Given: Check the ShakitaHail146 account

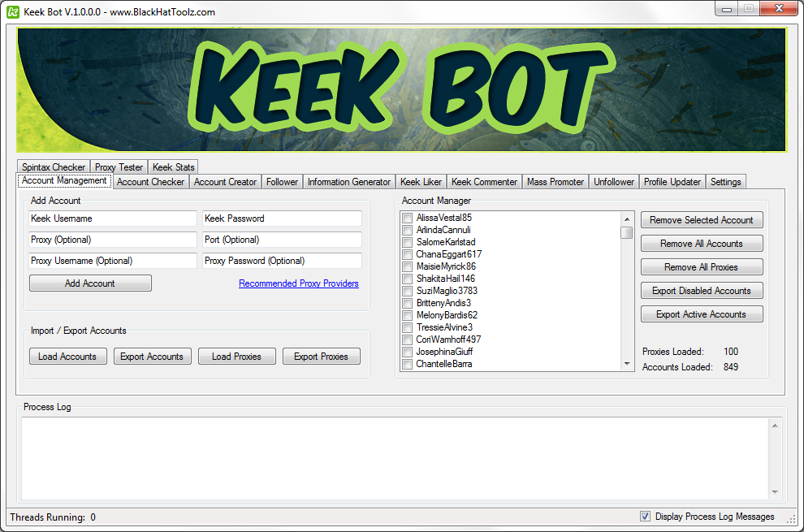Looking at the screenshot, I should pos(407,279).
